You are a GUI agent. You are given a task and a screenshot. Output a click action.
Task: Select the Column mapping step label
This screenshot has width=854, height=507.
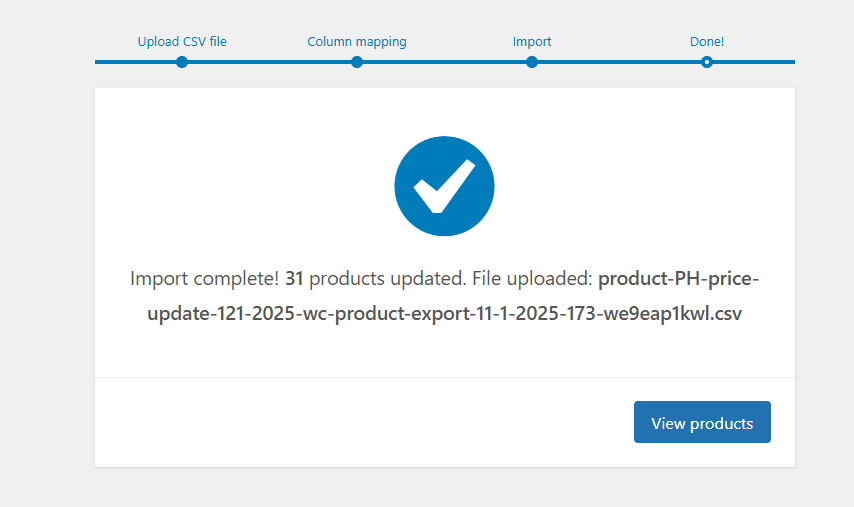(357, 42)
